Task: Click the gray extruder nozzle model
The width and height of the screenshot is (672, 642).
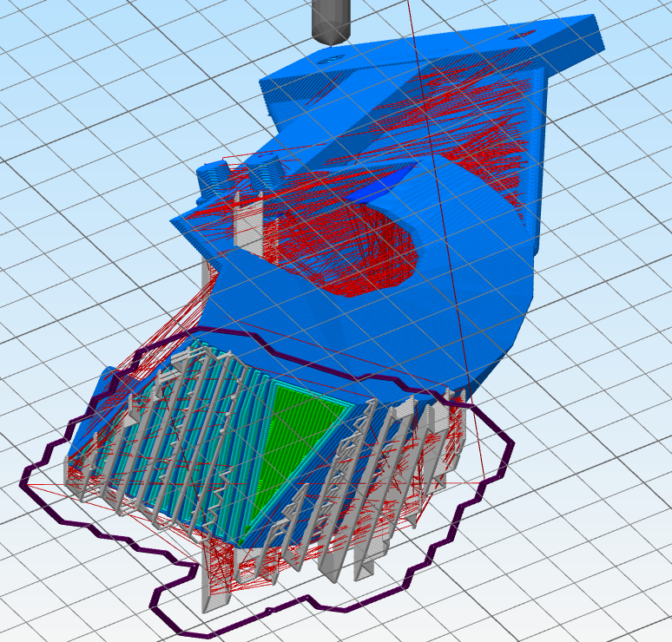Action: click(331, 21)
